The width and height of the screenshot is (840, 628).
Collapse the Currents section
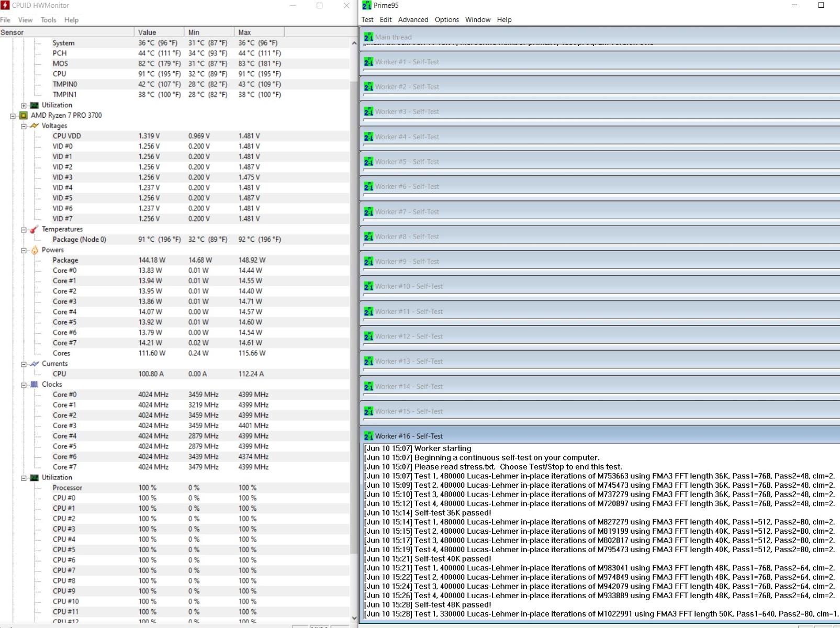[24, 364]
